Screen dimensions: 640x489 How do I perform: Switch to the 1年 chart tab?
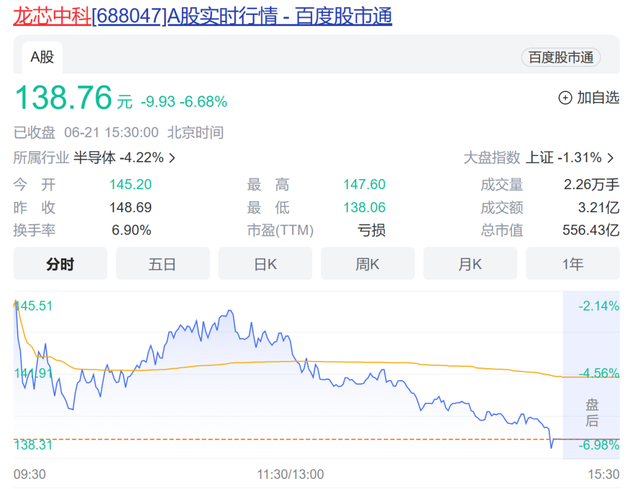tap(573, 264)
